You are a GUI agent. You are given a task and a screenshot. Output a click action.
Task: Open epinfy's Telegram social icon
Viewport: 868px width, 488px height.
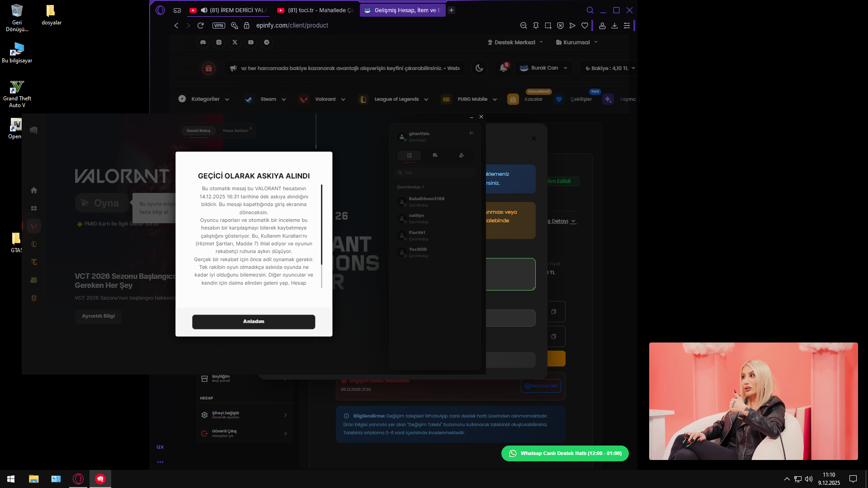coord(267,42)
